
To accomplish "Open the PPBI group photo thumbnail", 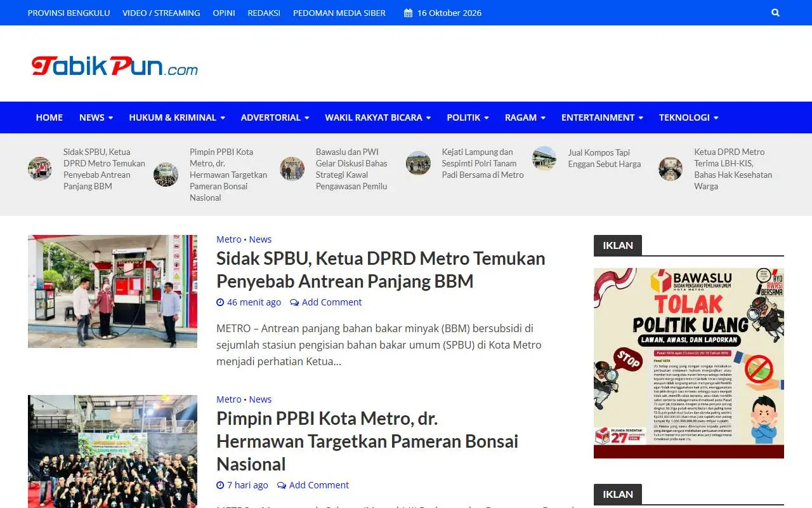I will point(112,451).
